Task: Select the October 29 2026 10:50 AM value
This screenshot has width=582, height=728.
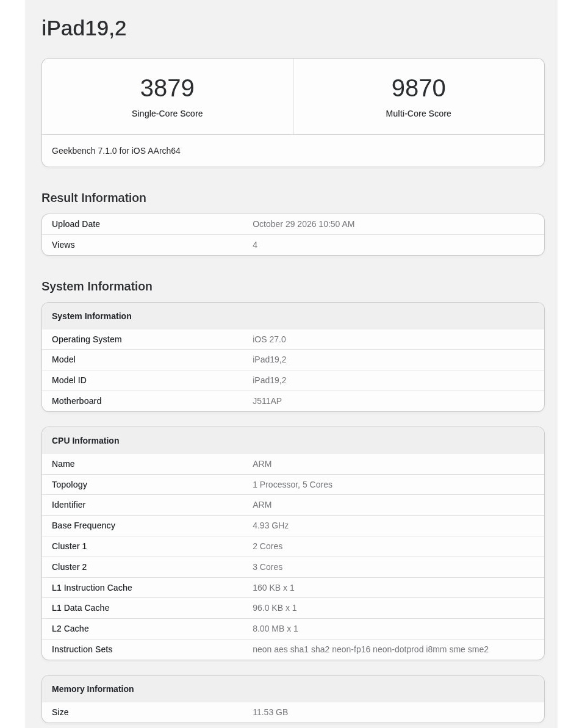Action: 304,224
